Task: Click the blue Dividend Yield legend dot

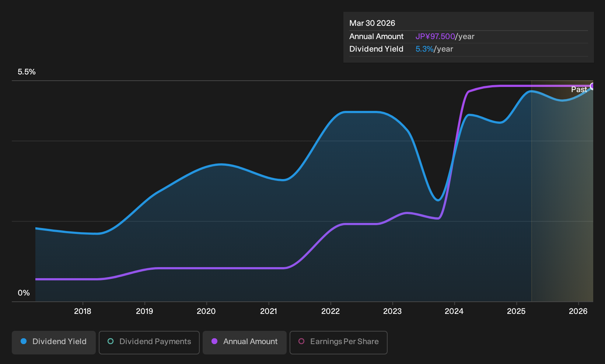Action: pos(24,341)
